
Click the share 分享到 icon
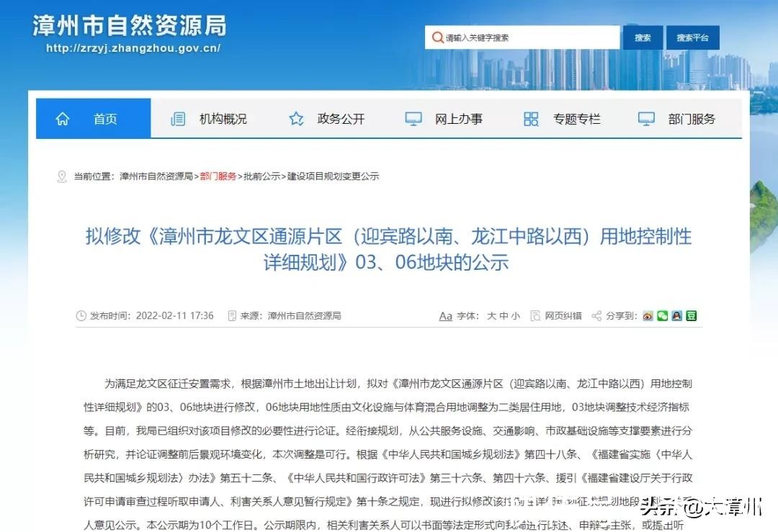(x=596, y=315)
